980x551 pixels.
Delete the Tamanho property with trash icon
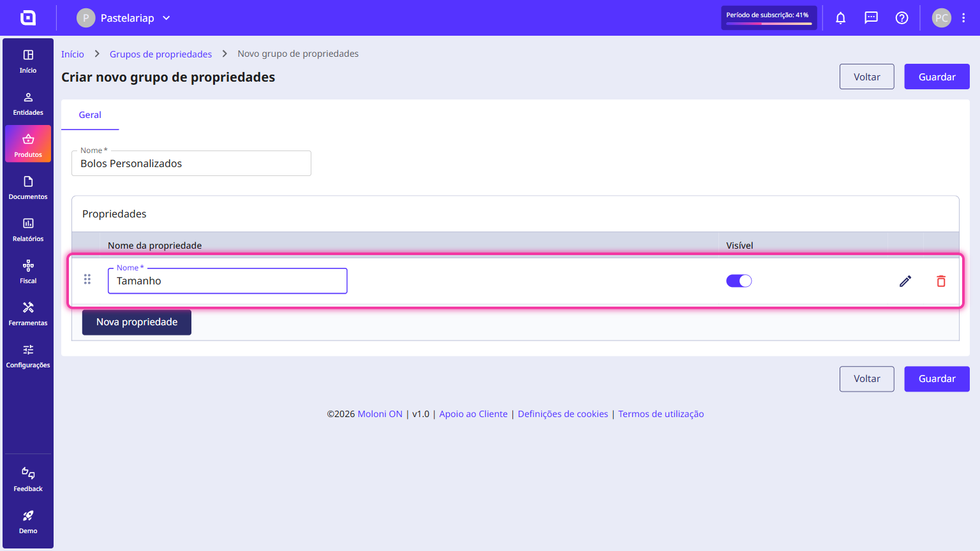[x=941, y=281]
